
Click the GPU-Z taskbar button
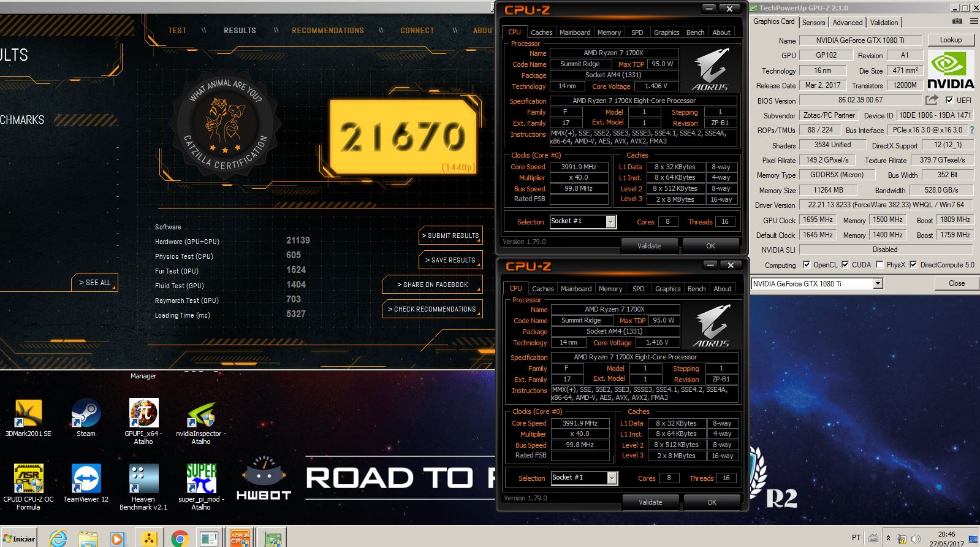point(273,538)
